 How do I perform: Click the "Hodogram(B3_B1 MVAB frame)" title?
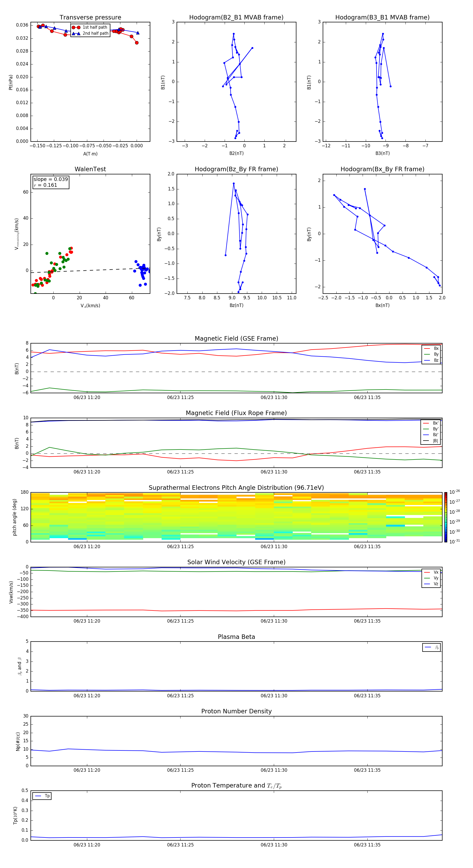[x=382, y=18]
